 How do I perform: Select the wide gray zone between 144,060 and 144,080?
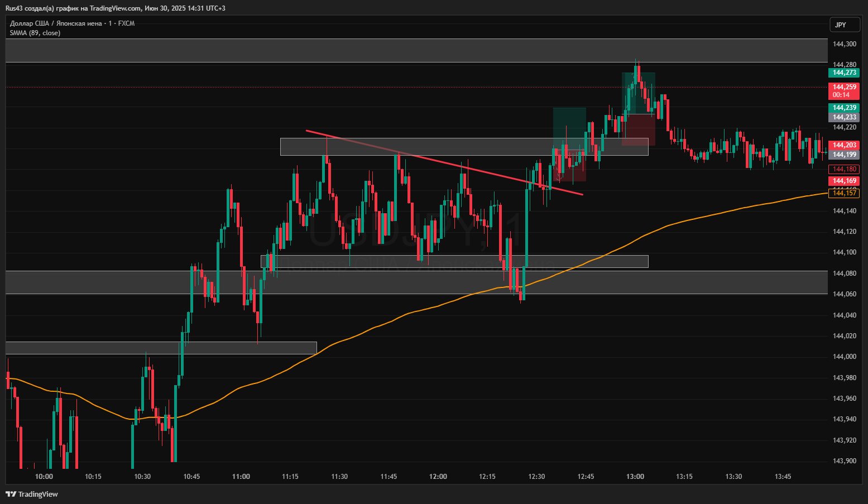coord(416,282)
